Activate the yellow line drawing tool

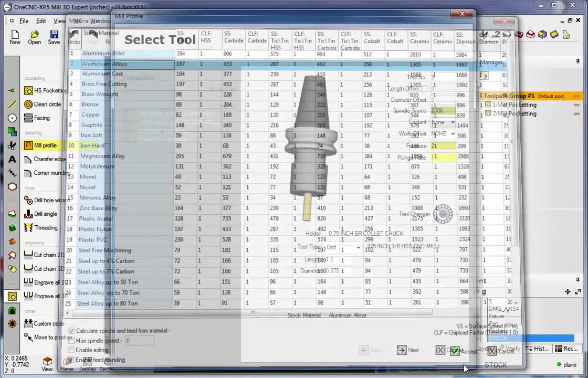pyautogui.click(x=12, y=104)
